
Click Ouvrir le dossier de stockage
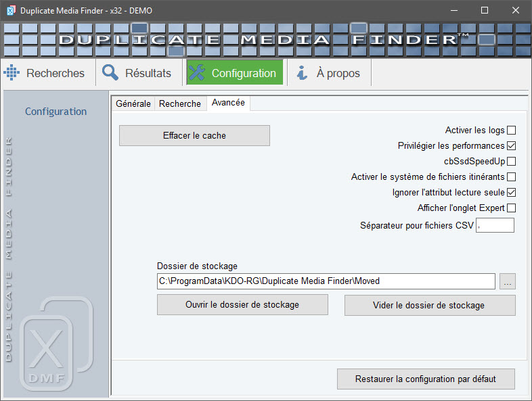pyautogui.click(x=242, y=305)
